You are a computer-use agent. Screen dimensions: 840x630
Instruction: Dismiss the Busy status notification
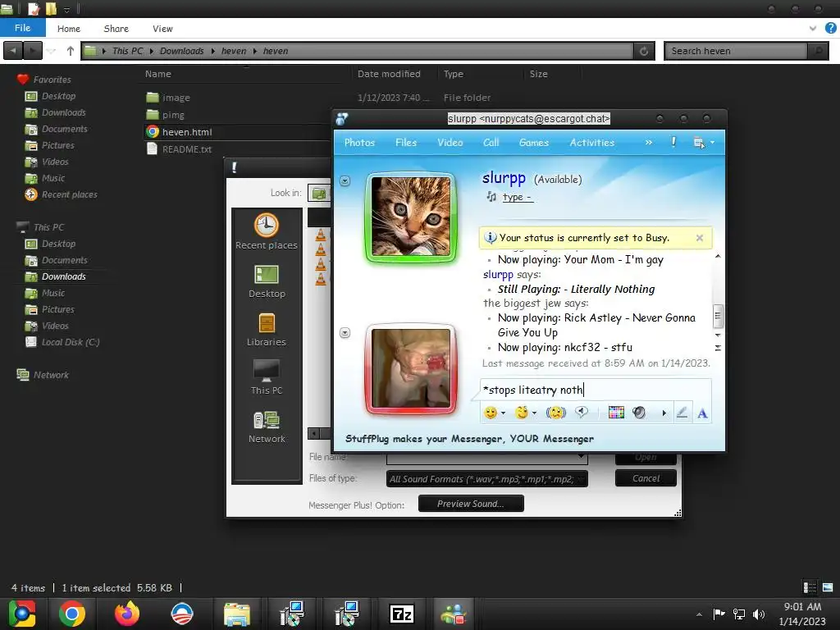(699, 238)
